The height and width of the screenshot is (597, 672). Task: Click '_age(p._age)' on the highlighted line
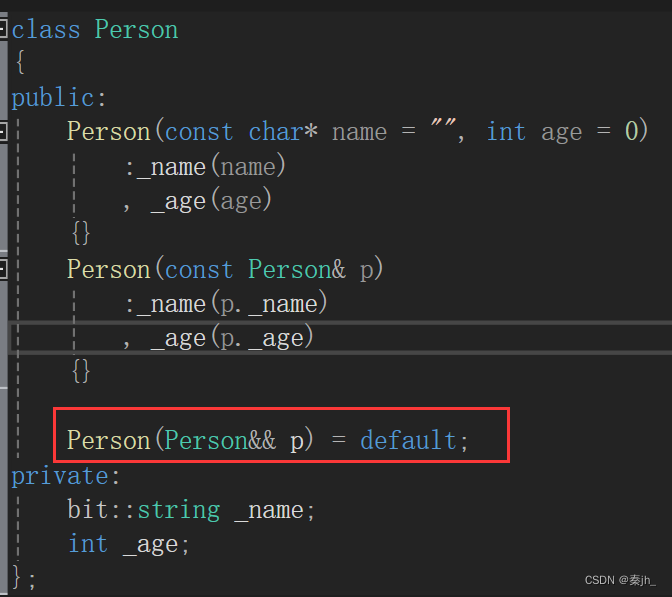pyautogui.click(x=231, y=338)
